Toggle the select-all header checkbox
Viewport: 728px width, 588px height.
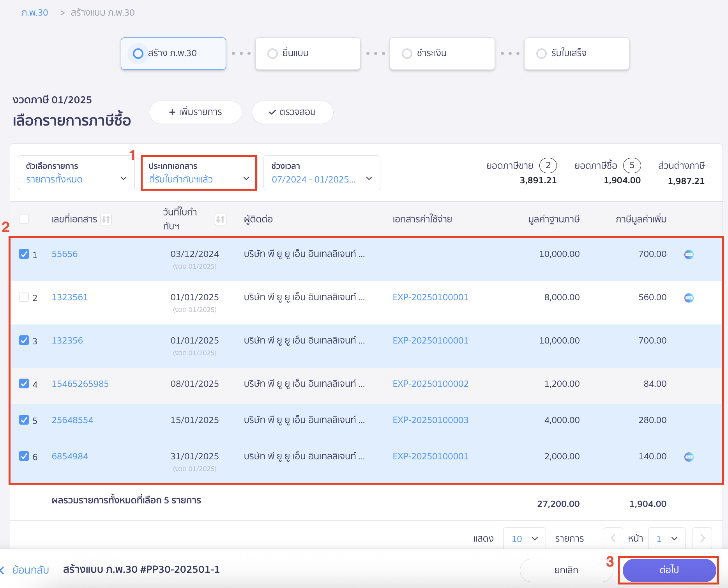(x=24, y=219)
